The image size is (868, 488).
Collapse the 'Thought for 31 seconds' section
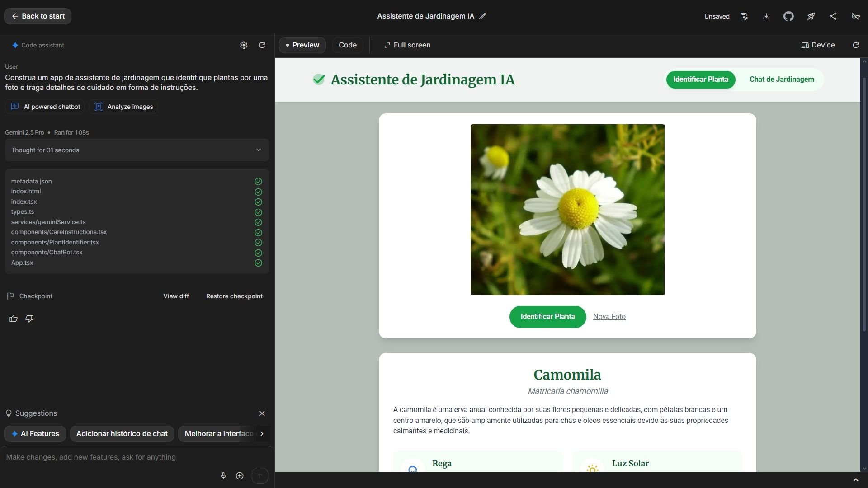point(258,150)
